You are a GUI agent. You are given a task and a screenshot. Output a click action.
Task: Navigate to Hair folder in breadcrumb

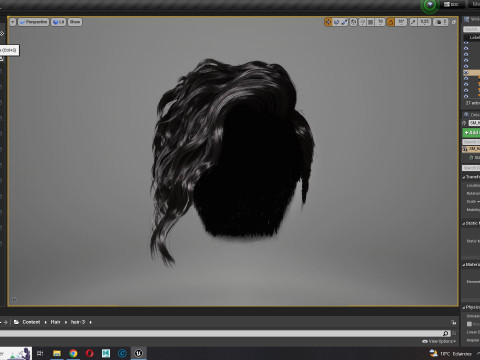click(55, 322)
